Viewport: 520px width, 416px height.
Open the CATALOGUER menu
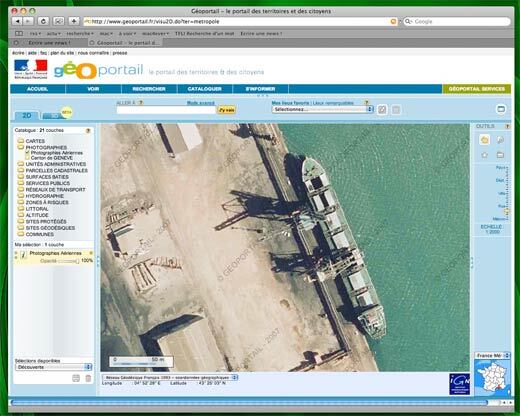coord(205,89)
